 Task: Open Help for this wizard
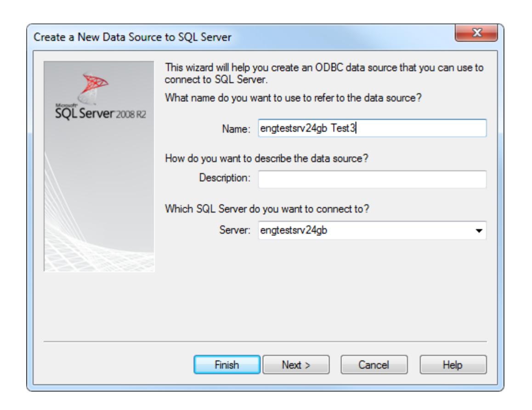coord(453,365)
